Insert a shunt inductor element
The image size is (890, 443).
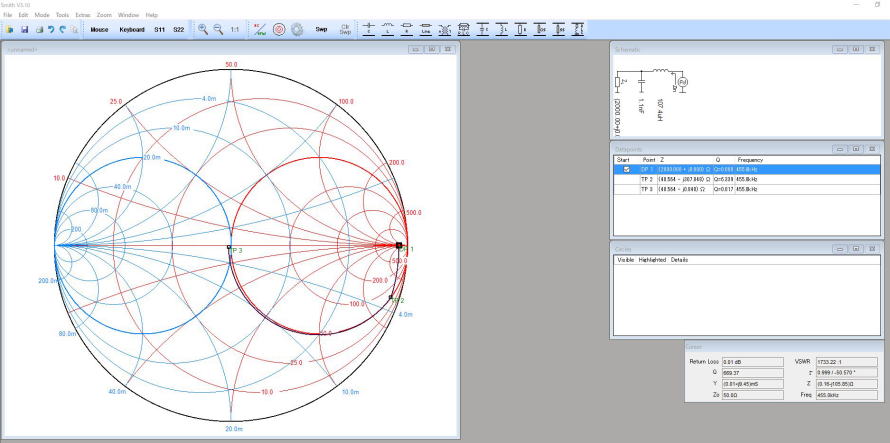click(502, 29)
